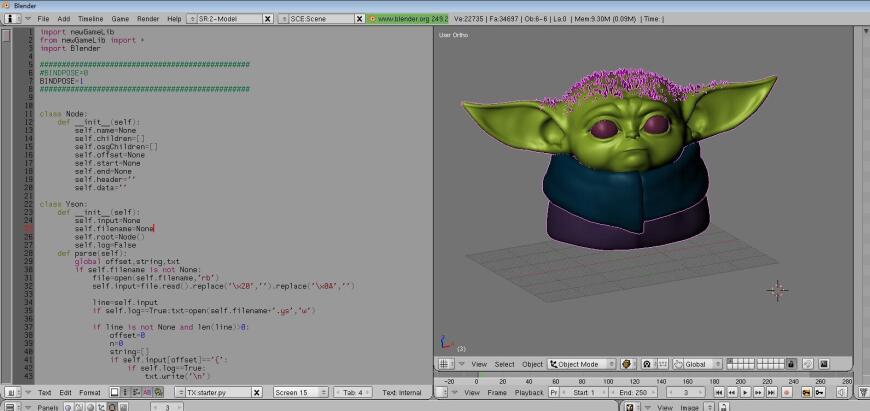Click the www.blender.org link
This screenshot has height=411, width=870.
[x=405, y=18]
